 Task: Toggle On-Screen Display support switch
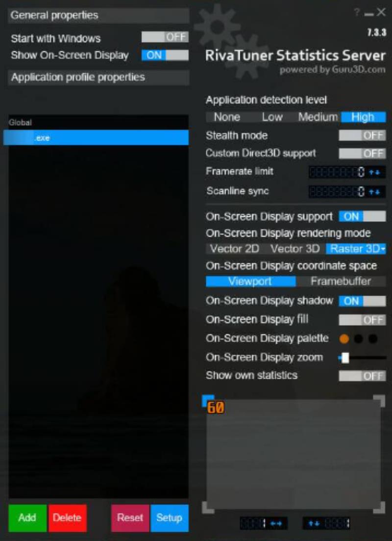tap(362, 216)
